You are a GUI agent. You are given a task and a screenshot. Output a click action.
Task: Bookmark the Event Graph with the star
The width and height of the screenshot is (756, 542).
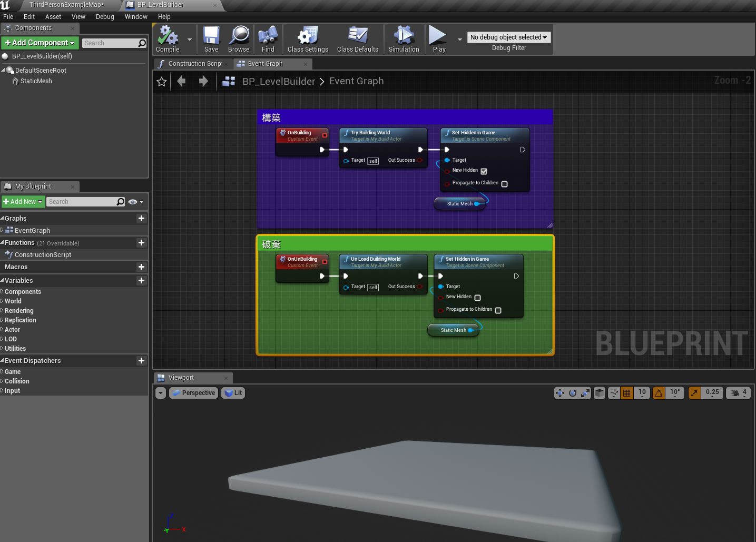pyautogui.click(x=161, y=82)
